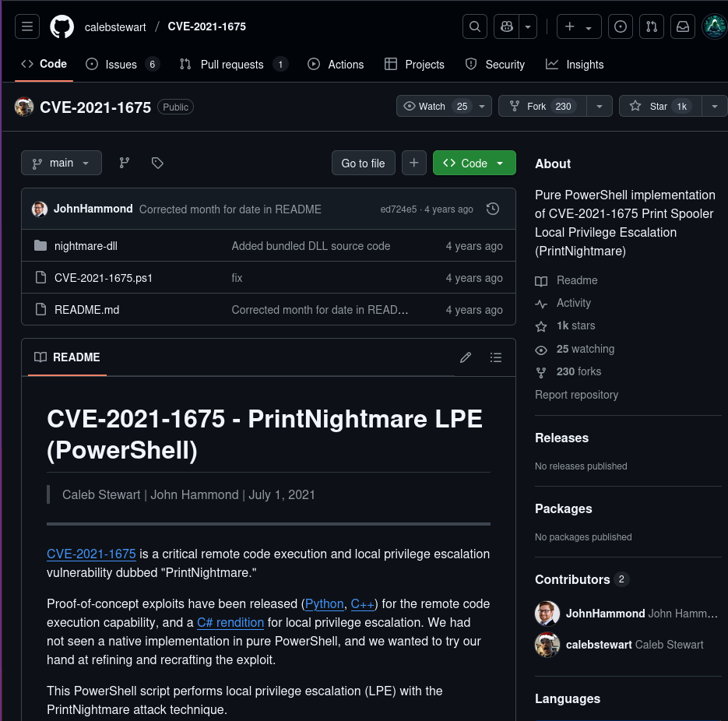Expand the Fork options dropdown arrow
The image size is (728, 721).
tap(600, 107)
